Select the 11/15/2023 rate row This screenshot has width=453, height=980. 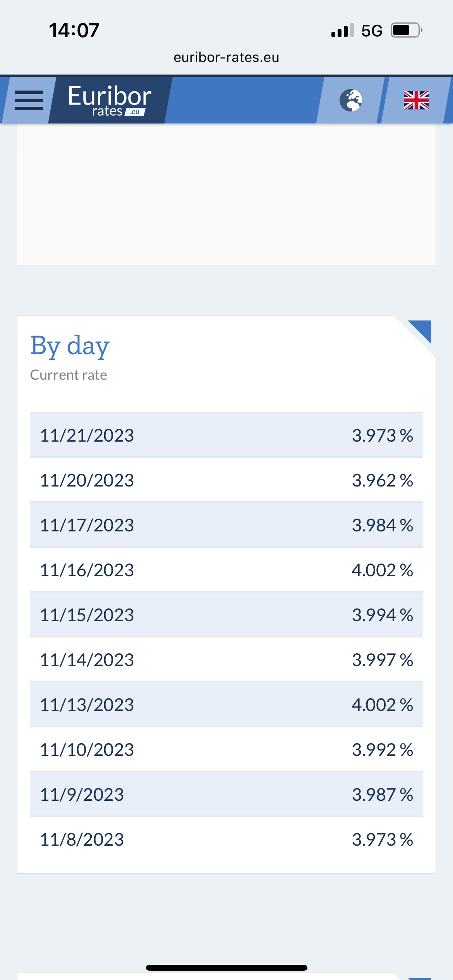(x=226, y=615)
